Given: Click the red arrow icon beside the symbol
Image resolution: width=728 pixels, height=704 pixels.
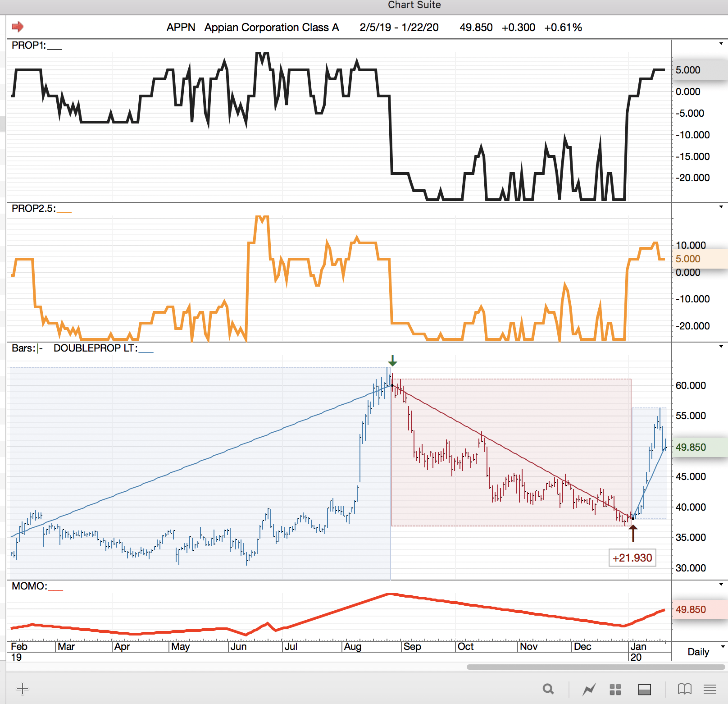Looking at the screenshot, I should [x=18, y=27].
